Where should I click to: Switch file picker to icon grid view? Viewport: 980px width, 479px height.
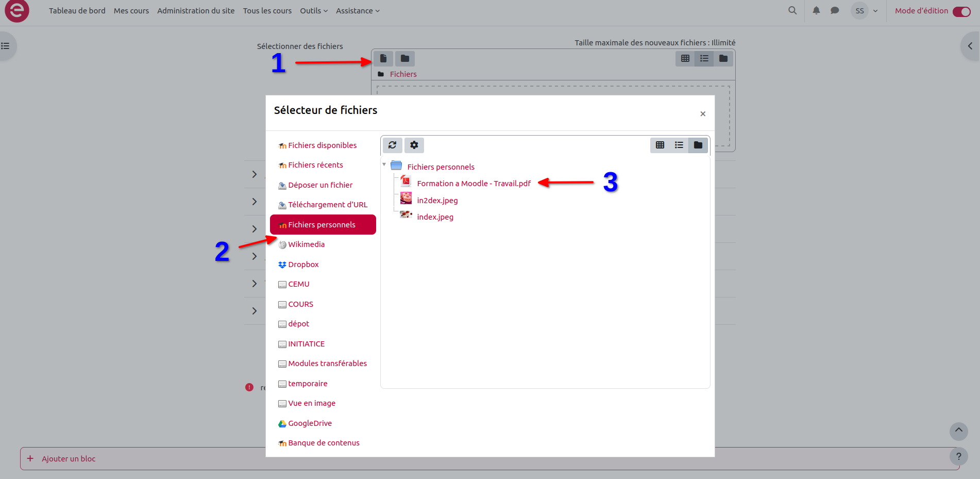[x=660, y=145]
